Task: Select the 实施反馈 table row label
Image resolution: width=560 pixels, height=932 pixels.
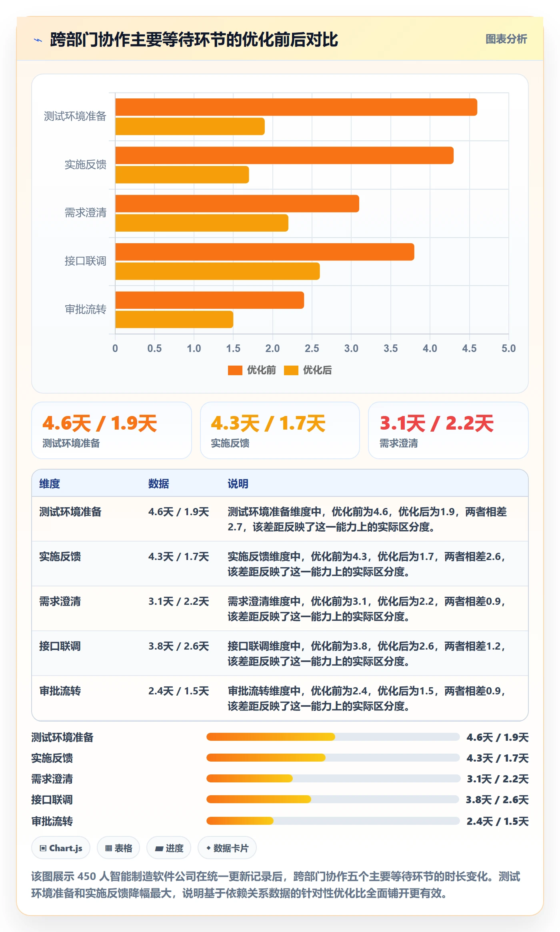Action: pyautogui.click(x=60, y=556)
